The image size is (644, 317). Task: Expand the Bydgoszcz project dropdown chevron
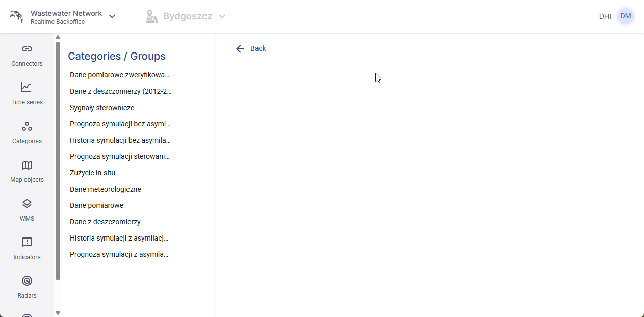(x=222, y=16)
